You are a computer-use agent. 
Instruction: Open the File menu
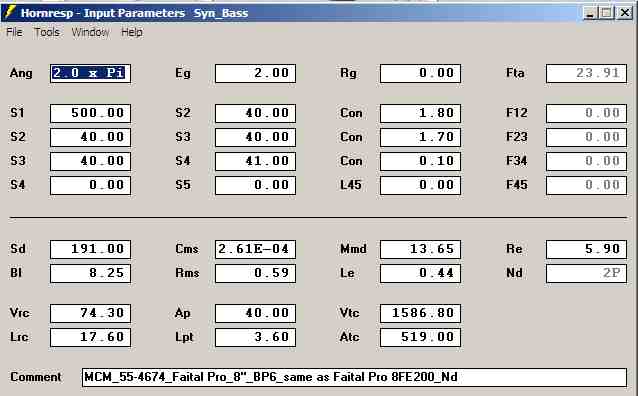tap(14, 32)
